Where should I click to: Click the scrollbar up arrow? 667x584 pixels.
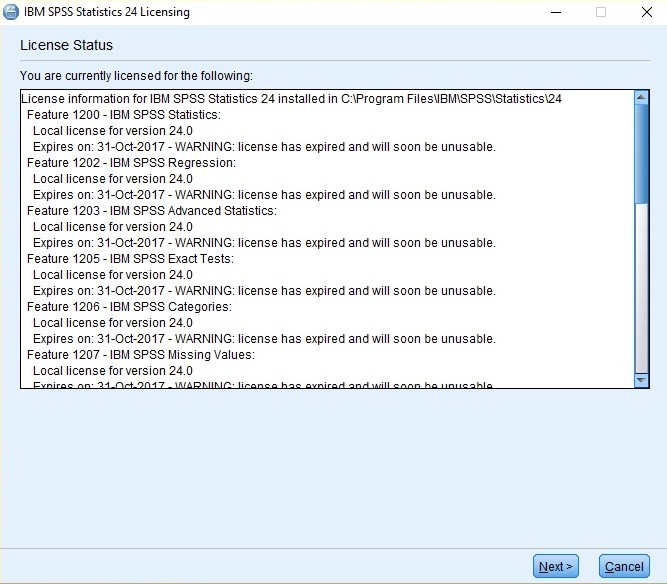click(641, 97)
